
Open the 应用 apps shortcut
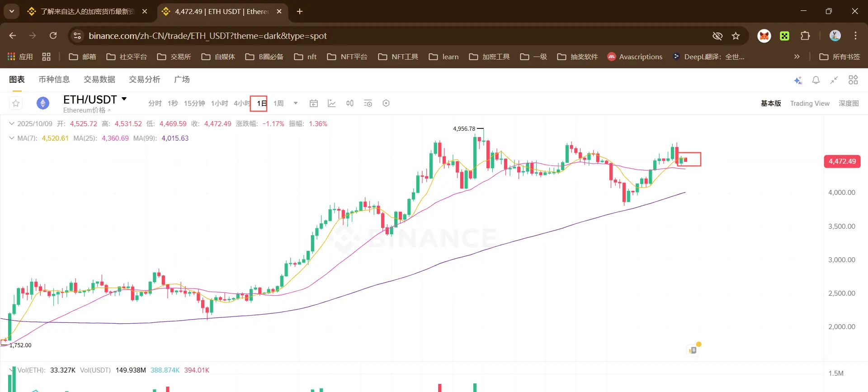coord(20,57)
